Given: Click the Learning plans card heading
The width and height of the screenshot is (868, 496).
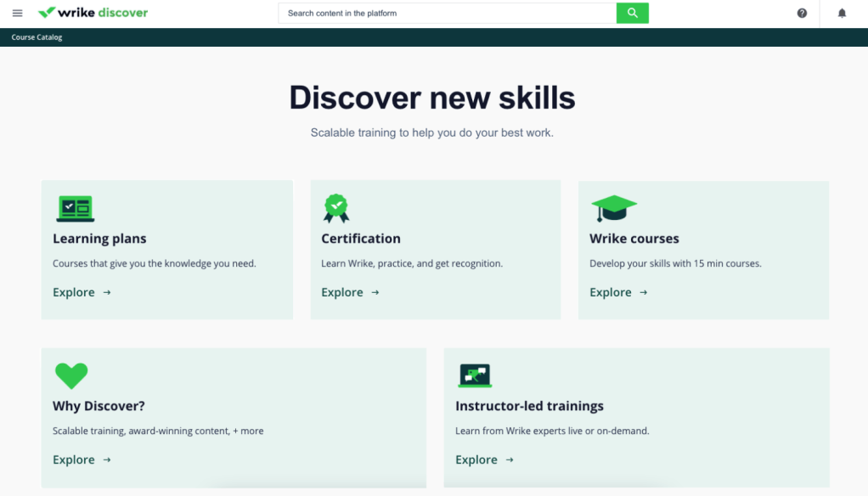Looking at the screenshot, I should [99, 239].
